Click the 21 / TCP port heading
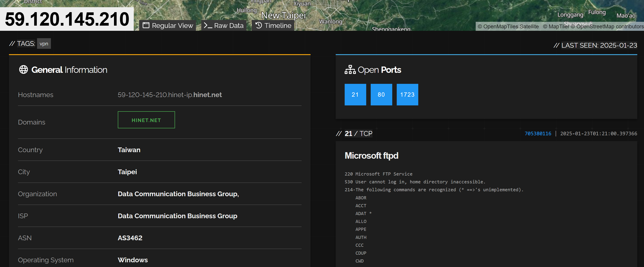The height and width of the screenshot is (267, 644). [359, 133]
